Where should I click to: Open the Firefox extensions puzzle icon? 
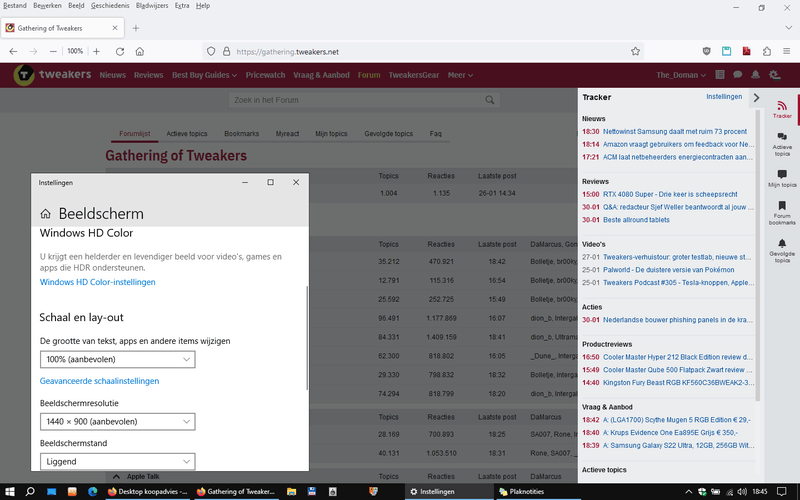coord(767,52)
